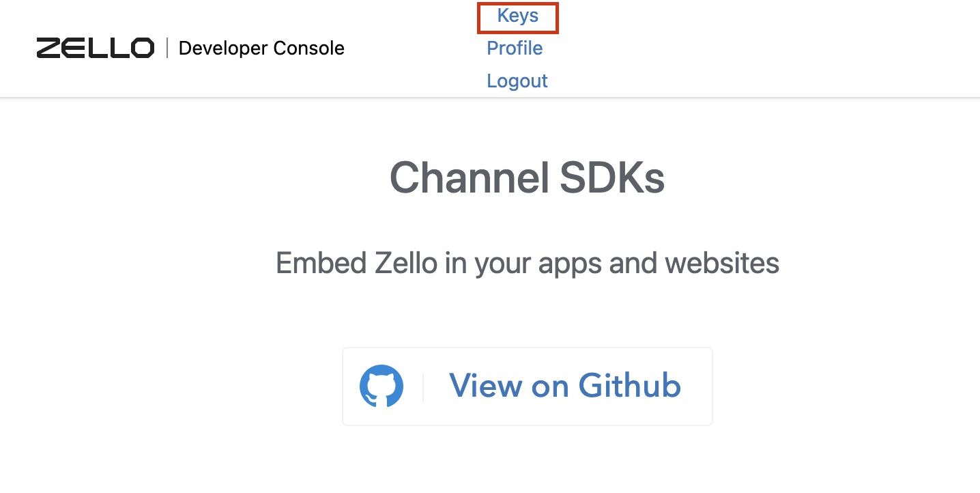Click the ZELLO logo in header
This screenshot has height=493, width=980.
click(x=96, y=48)
